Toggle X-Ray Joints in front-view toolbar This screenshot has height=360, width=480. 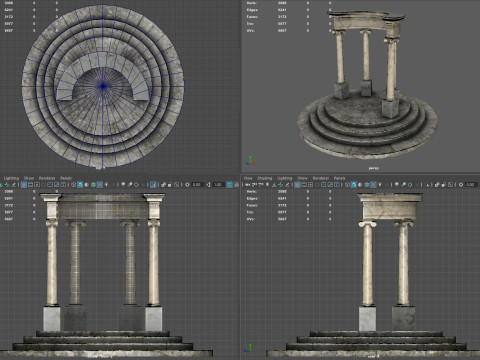(177, 184)
